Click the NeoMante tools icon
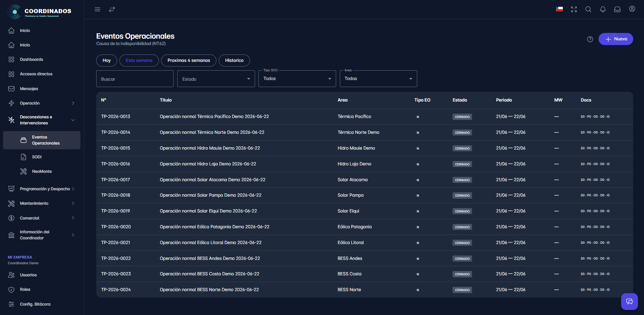644x315 pixels. [x=24, y=171]
